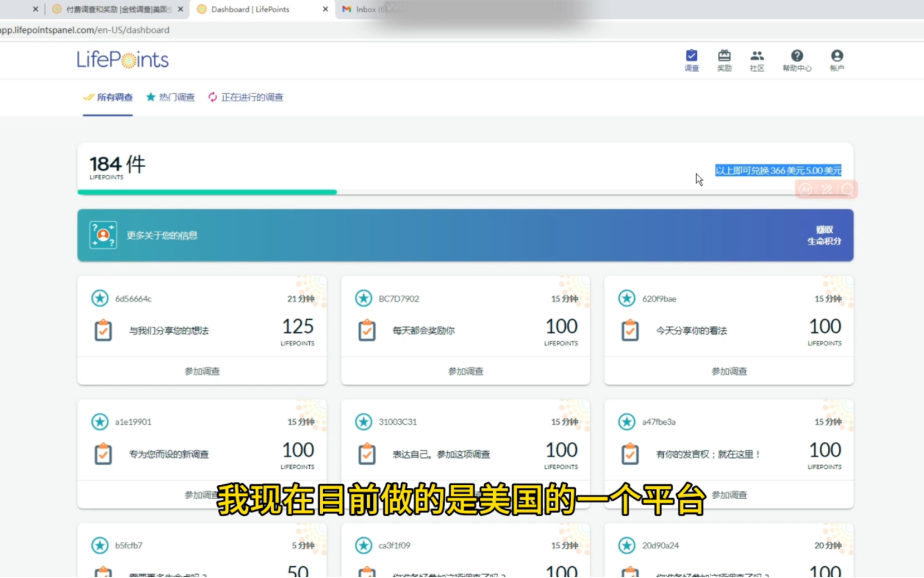Click the LifePoints progress bar

click(x=465, y=192)
